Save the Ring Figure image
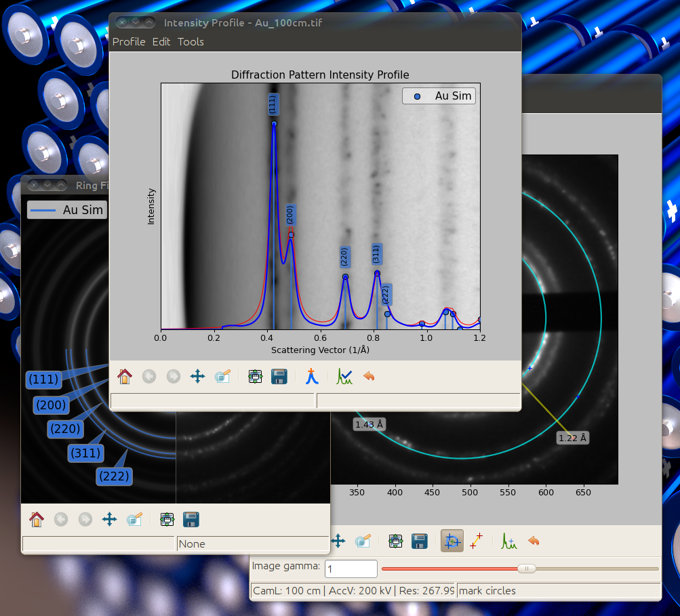Image resolution: width=680 pixels, height=616 pixels. coord(191,519)
